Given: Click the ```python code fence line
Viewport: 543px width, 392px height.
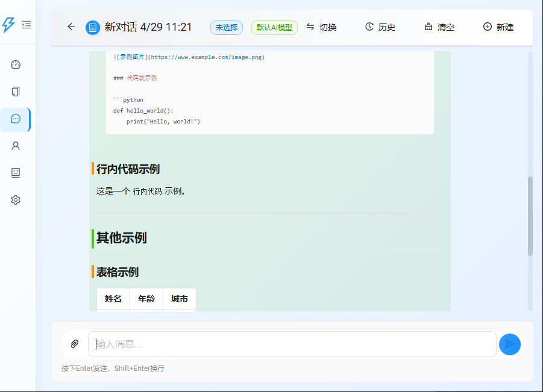Looking at the screenshot, I should (x=128, y=99).
